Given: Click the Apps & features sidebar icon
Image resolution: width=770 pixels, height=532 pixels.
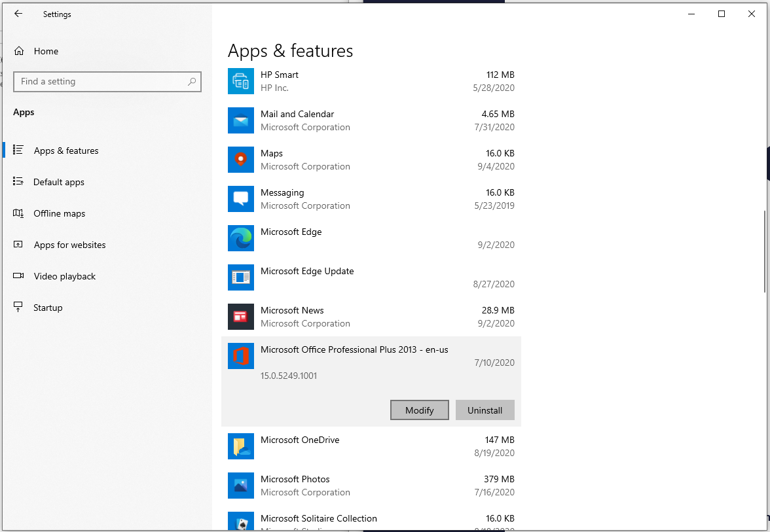Looking at the screenshot, I should pyautogui.click(x=18, y=151).
